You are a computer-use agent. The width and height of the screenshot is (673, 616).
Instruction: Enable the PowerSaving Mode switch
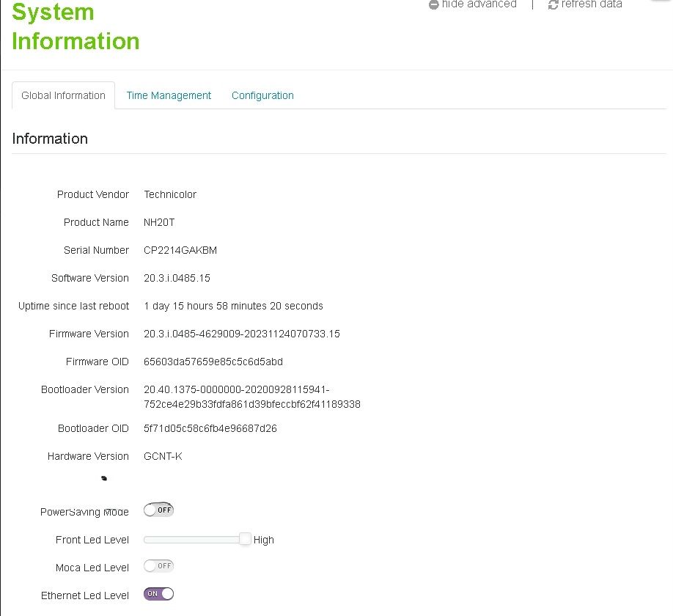pyautogui.click(x=158, y=510)
